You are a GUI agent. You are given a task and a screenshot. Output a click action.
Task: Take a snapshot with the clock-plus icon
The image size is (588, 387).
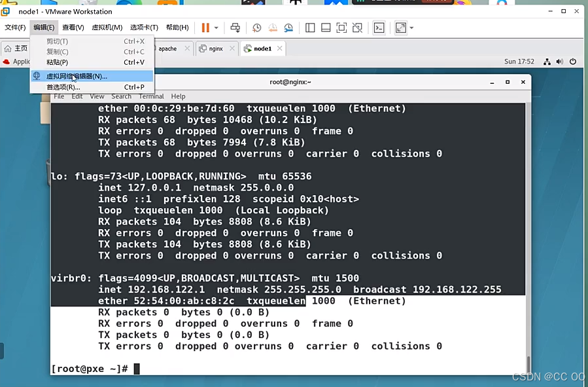coord(257,28)
